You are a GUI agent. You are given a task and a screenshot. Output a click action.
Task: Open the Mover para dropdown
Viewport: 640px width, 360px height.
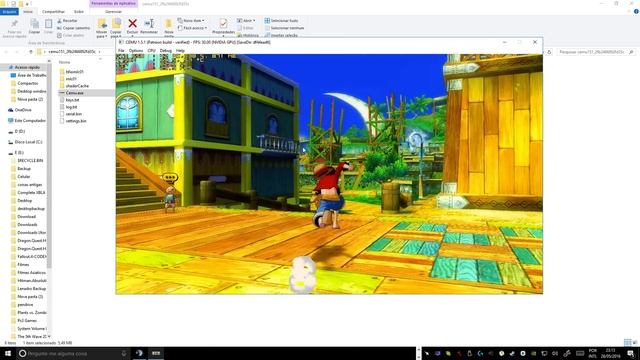(x=102, y=28)
